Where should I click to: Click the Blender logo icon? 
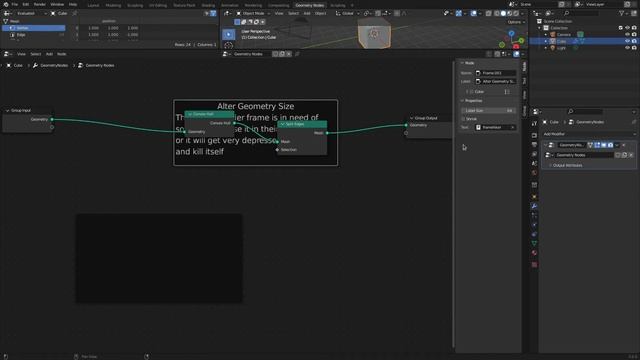tap(6, 4)
